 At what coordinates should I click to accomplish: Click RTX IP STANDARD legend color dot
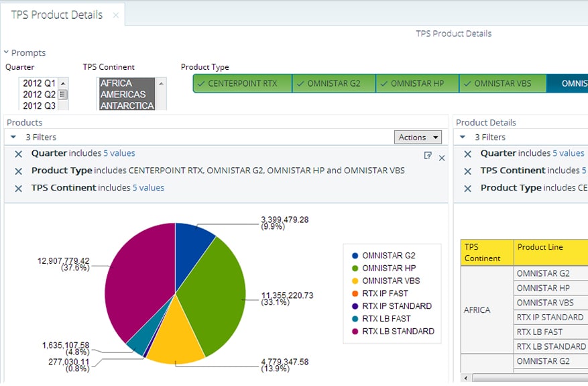point(355,306)
